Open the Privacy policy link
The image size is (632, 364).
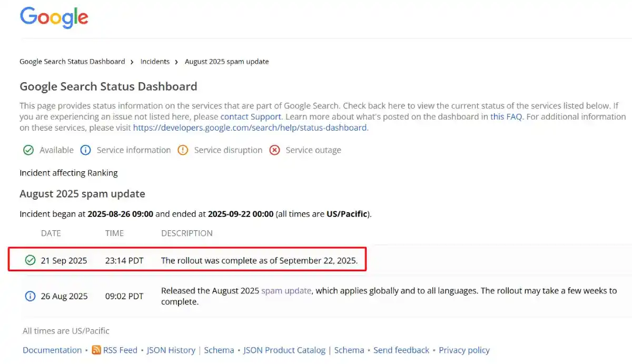464,350
